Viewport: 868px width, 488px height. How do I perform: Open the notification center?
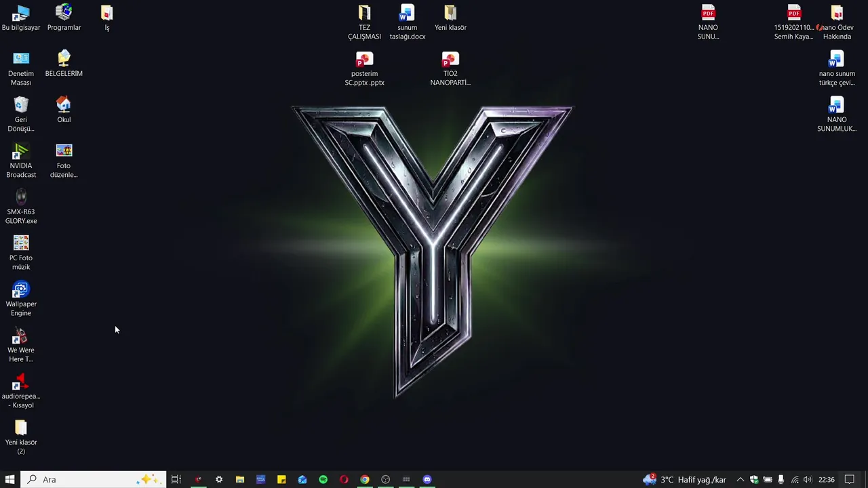[849, 479]
